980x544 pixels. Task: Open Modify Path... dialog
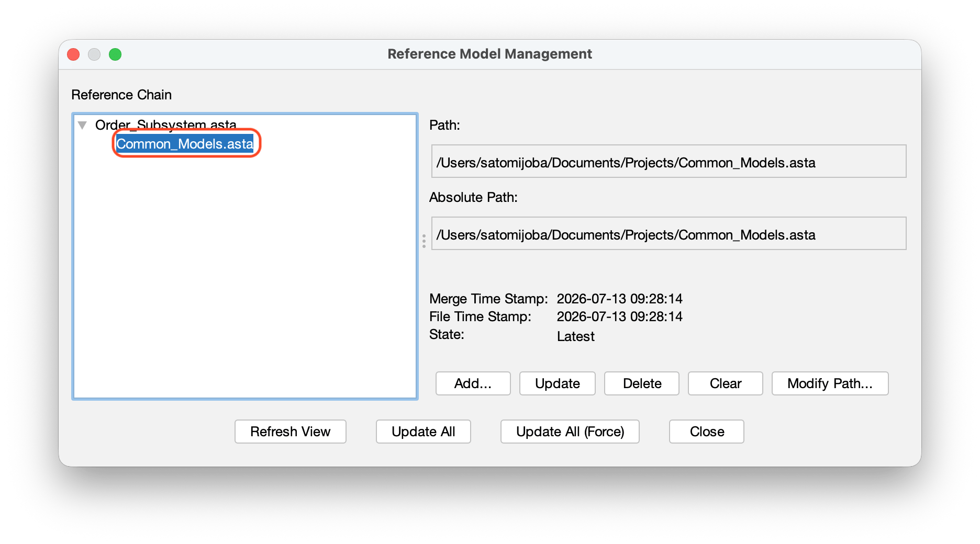[830, 383]
